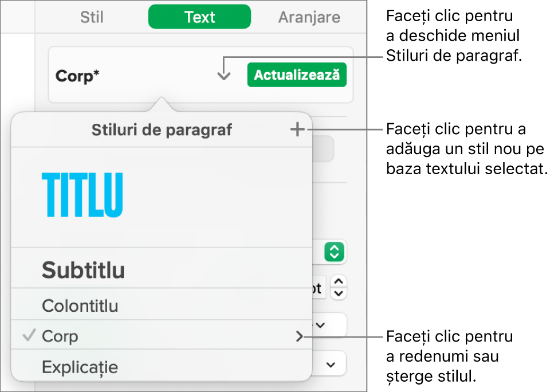Click the Stiluri de paragraf heading

coord(162,130)
